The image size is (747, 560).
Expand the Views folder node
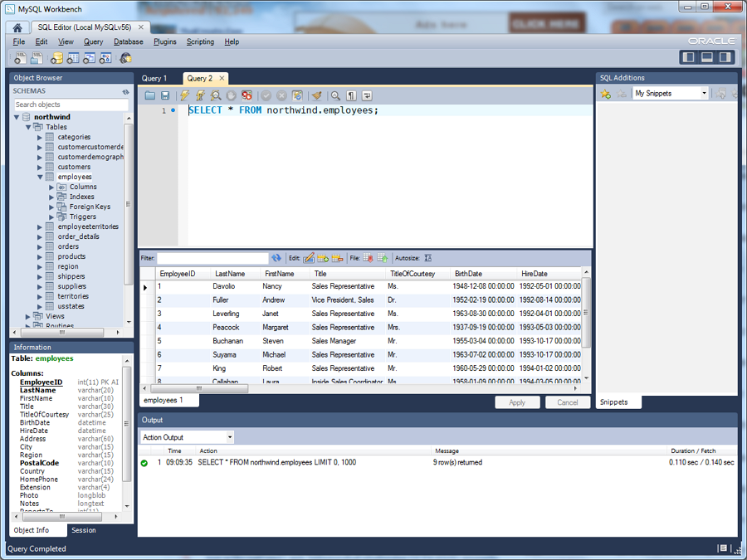[x=28, y=316]
